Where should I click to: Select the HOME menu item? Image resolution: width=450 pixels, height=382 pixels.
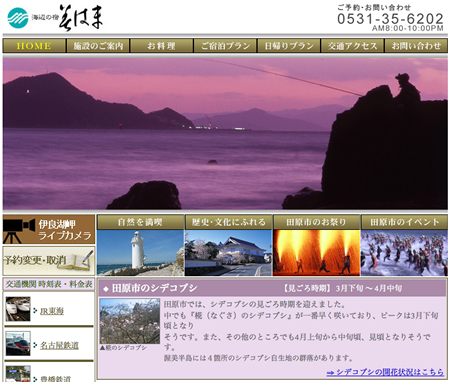tap(34, 46)
